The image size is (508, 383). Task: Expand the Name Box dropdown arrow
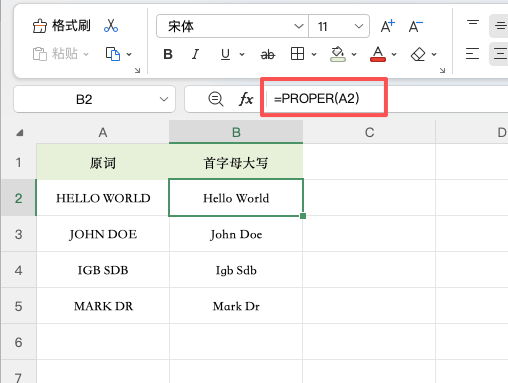pyautogui.click(x=164, y=99)
